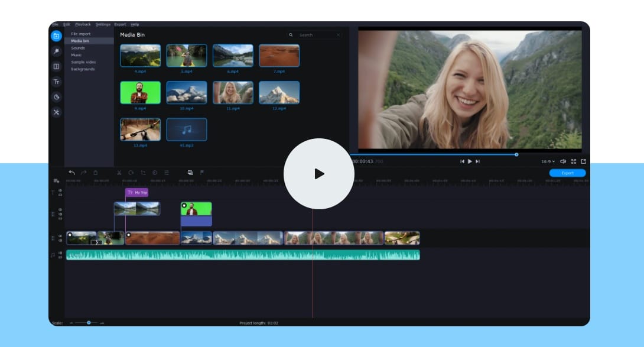Screen dimensions: 644x347
Task: Click the Rotate icon above the timeline
Action: point(131,173)
